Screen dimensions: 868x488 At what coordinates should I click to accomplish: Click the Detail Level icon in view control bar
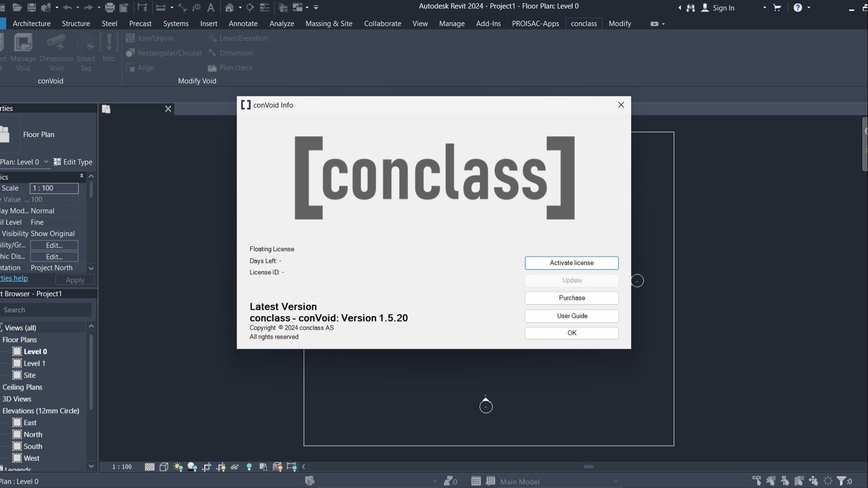pyautogui.click(x=150, y=467)
